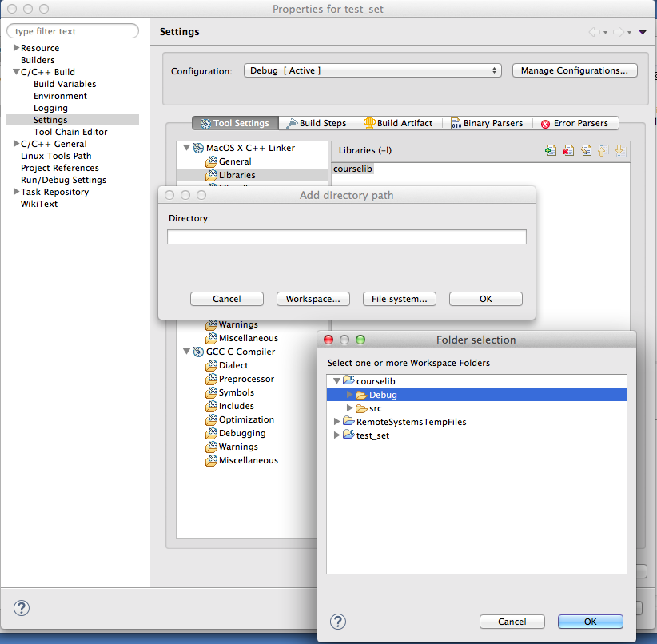Open the Configuration dropdown showing Debug Active
The width and height of the screenshot is (657, 644).
[x=372, y=70]
